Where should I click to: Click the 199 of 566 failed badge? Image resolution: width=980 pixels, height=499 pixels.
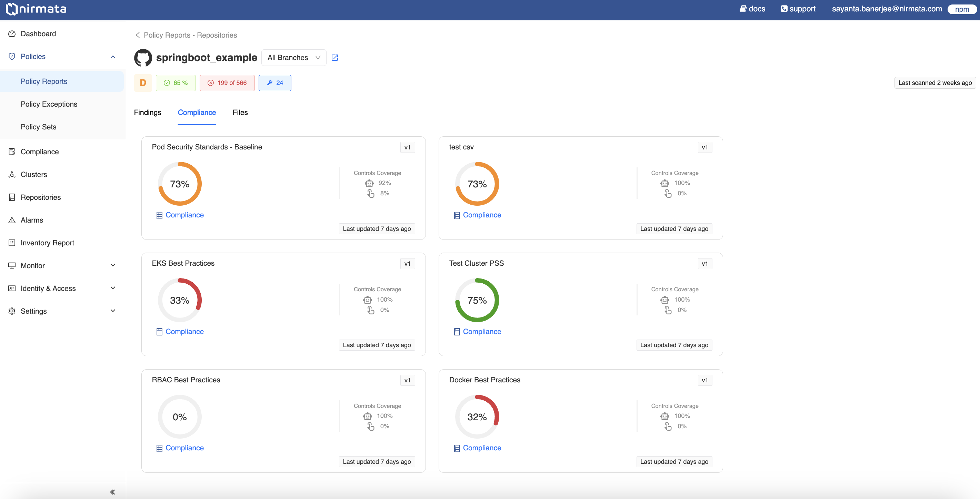pyautogui.click(x=227, y=83)
